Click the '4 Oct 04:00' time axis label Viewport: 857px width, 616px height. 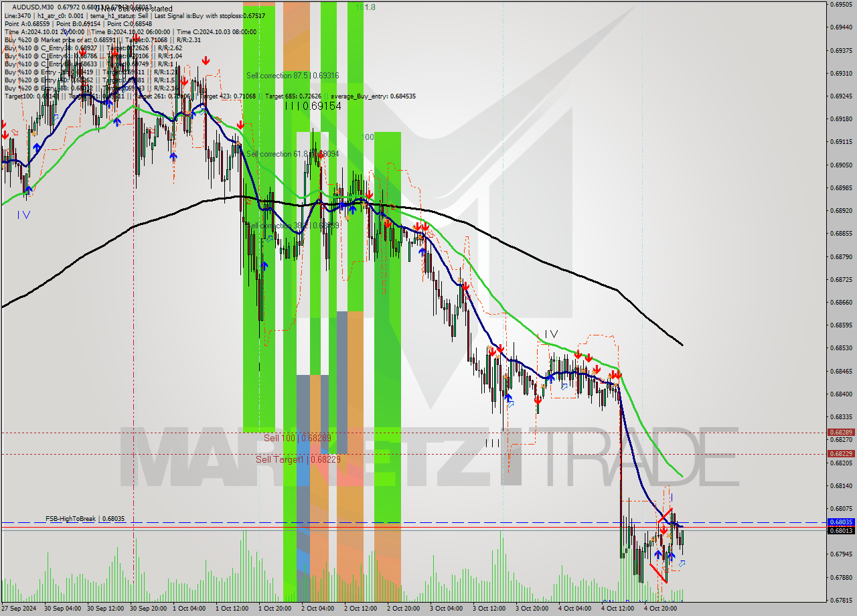(576, 609)
